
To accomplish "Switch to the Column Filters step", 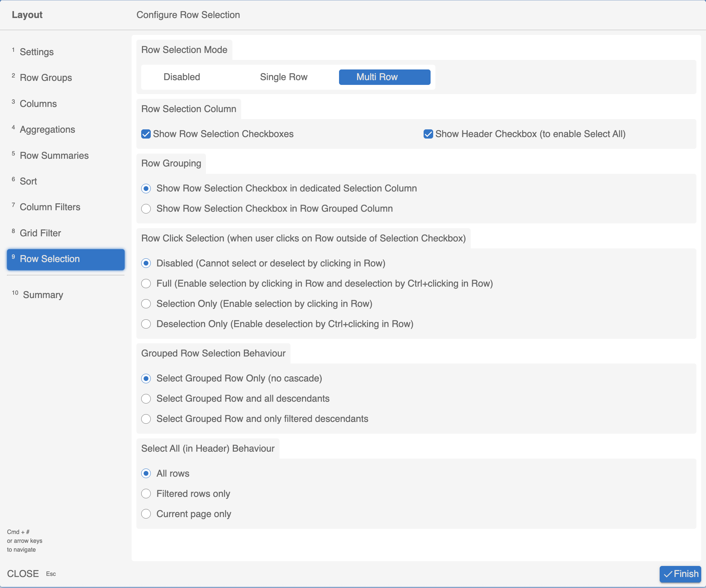I will coord(50,207).
